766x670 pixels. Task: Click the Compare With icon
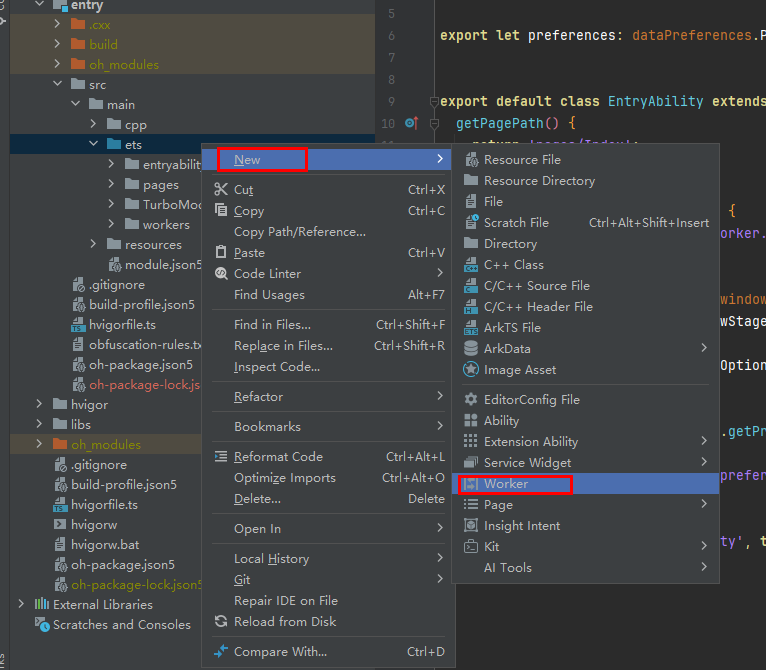[221, 651]
